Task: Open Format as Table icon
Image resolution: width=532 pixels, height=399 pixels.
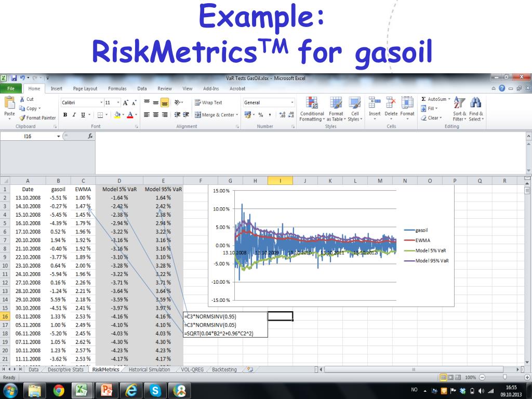Action: pos(336,102)
